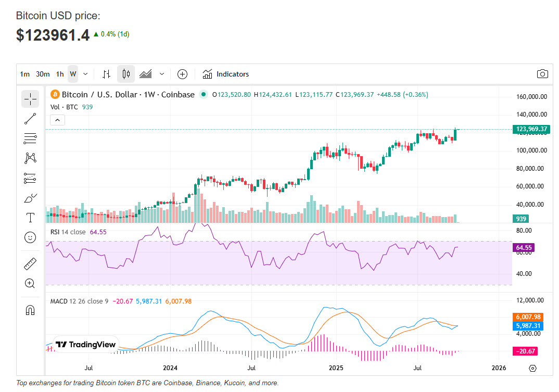Open the chart style dropdown arrow

[162, 74]
